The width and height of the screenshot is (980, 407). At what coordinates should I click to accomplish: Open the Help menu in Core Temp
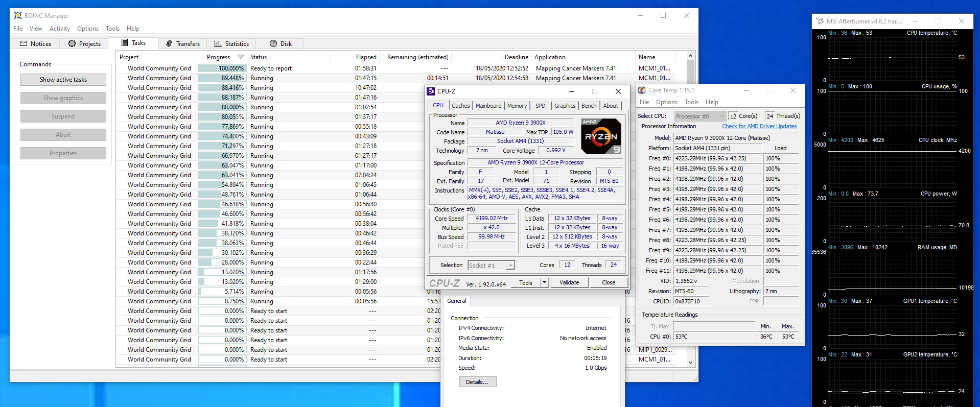pos(712,102)
